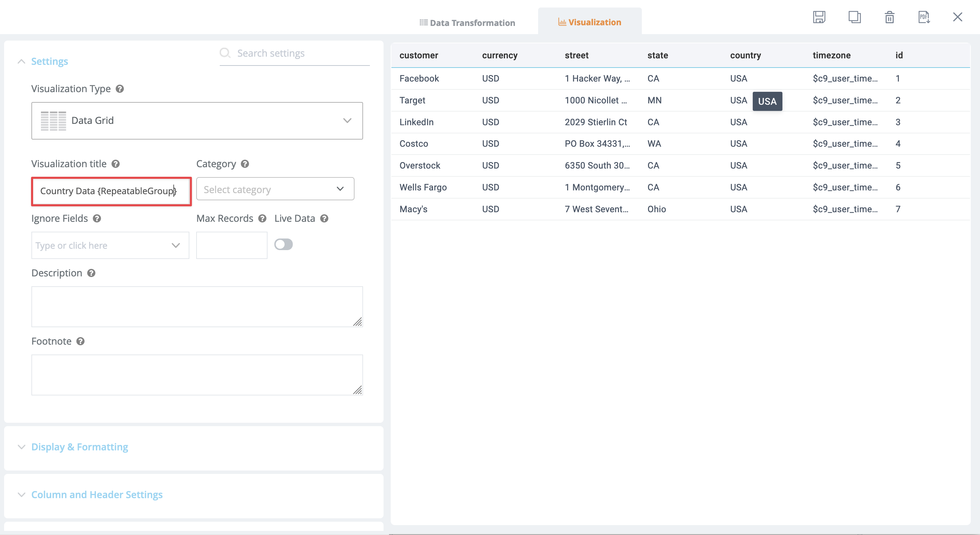
Task: Click the PDF export icon
Action: click(924, 17)
